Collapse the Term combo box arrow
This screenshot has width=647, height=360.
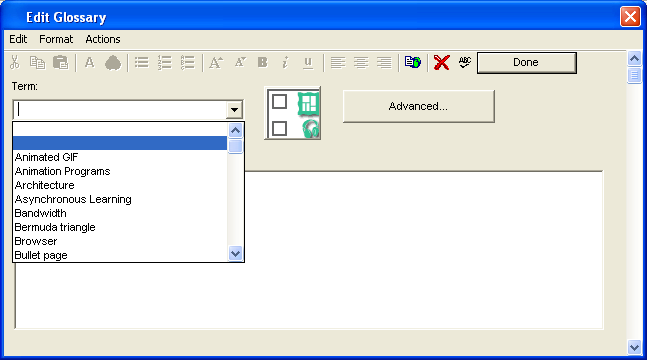234,110
